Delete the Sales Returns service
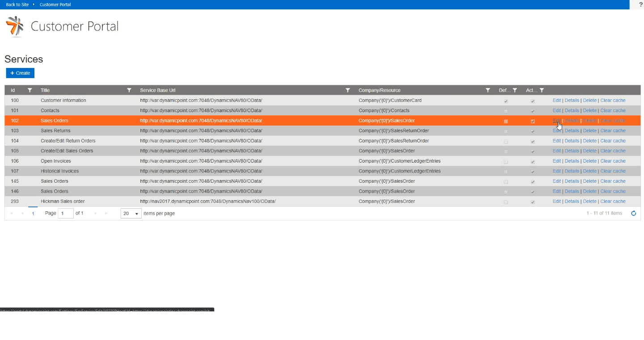 coord(589,131)
